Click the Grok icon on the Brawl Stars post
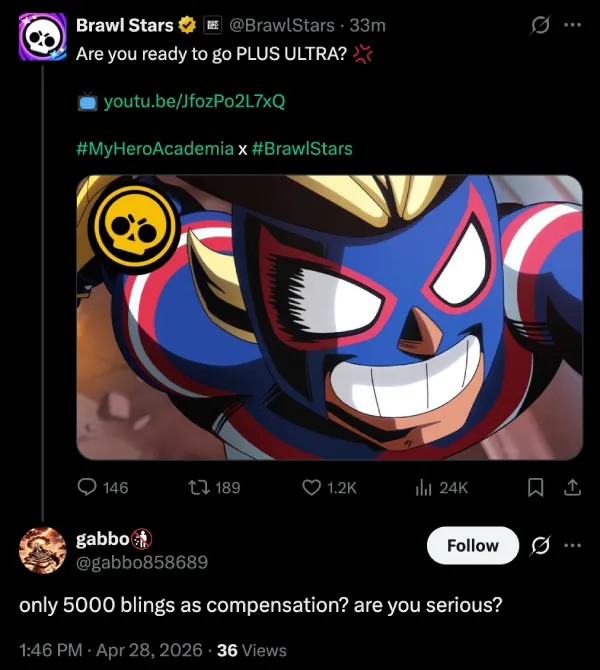600x670 pixels. (540, 24)
